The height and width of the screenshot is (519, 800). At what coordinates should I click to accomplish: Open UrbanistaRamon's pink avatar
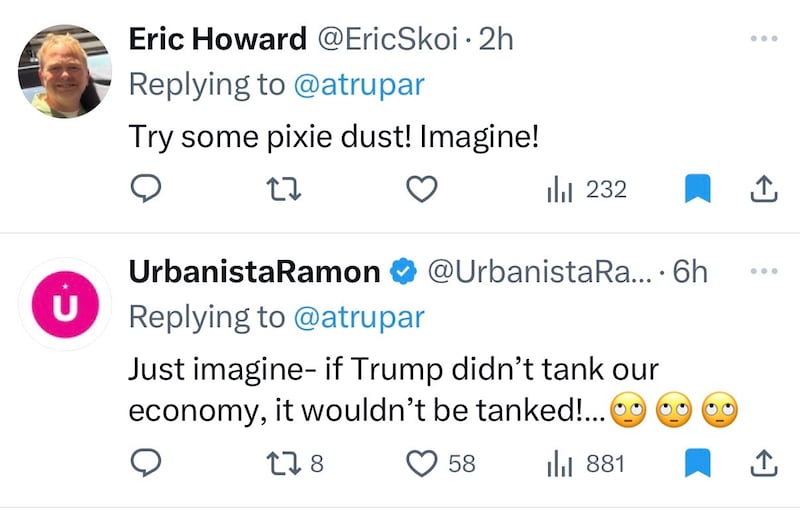65,304
